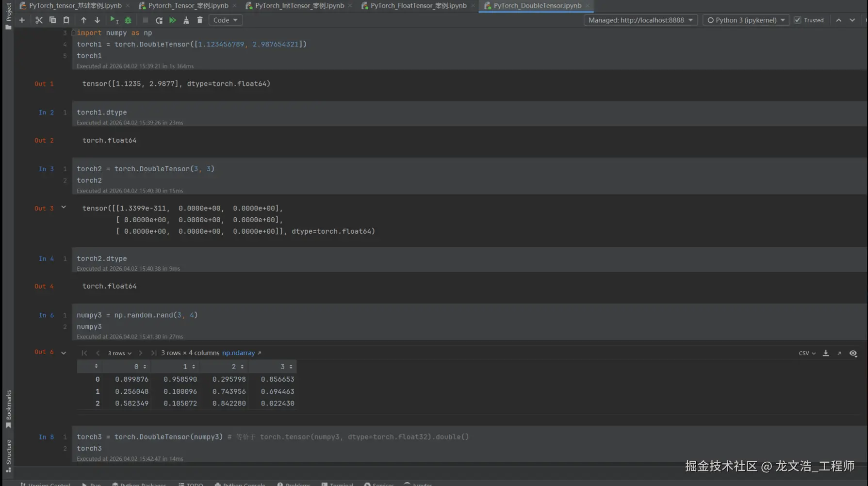This screenshot has width=868, height=486.
Task: Run all cells in the notebook
Action: pyautogui.click(x=172, y=20)
